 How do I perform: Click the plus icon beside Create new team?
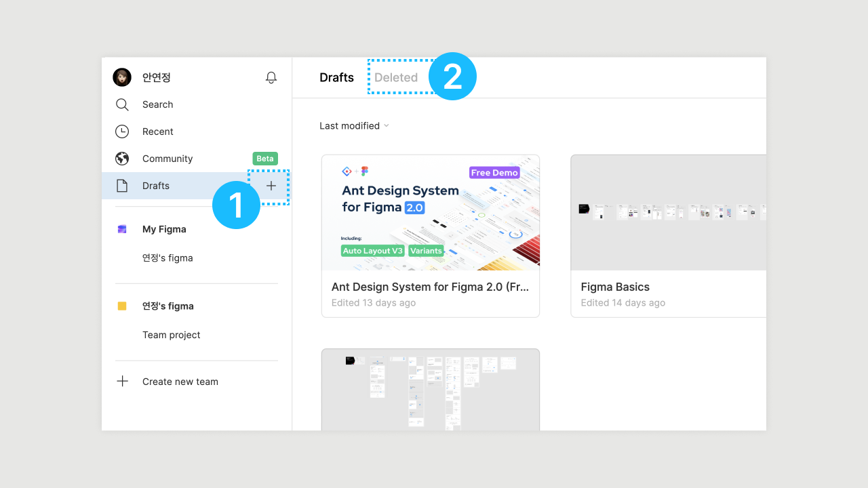pyautogui.click(x=122, y=382)
